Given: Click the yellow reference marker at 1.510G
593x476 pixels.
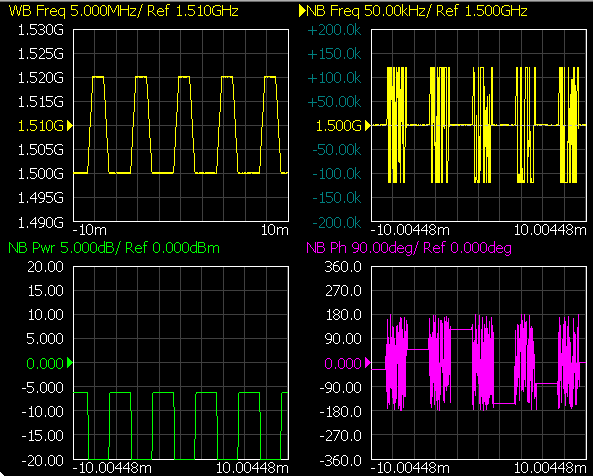Looking at the screenshot, I should [x=70, y=126].
